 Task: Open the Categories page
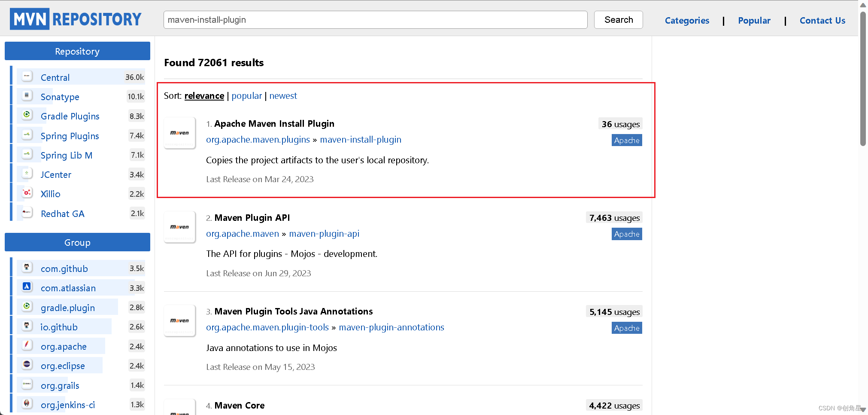[686, 20]
